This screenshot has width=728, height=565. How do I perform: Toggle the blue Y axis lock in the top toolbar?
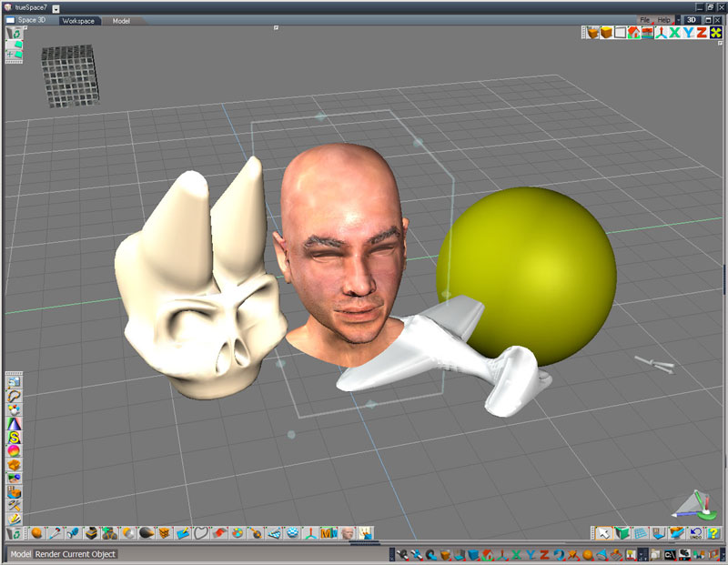pos(689,33)
